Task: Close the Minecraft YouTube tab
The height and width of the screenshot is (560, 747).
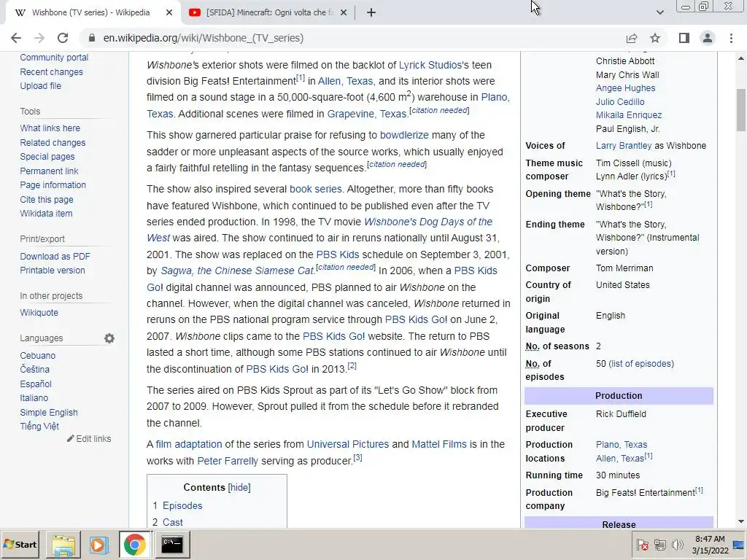Action: pos(344,12)
